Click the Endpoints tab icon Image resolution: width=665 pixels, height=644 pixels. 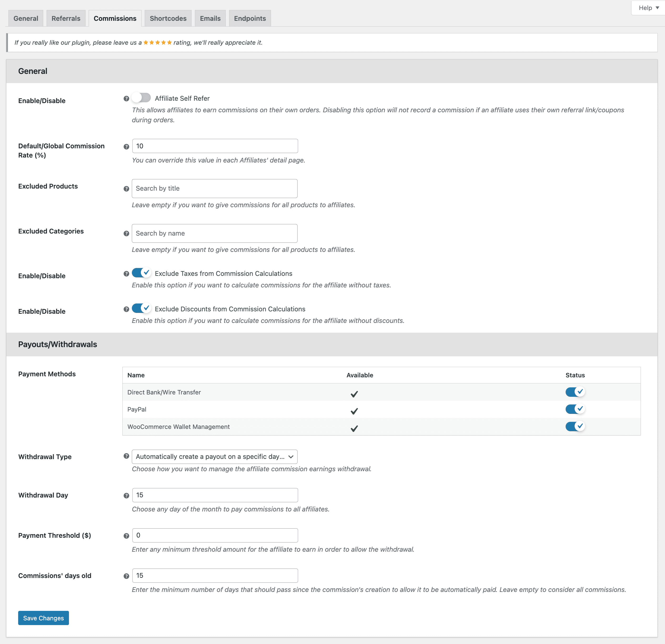pyautogui.click(x=249, y=18)
